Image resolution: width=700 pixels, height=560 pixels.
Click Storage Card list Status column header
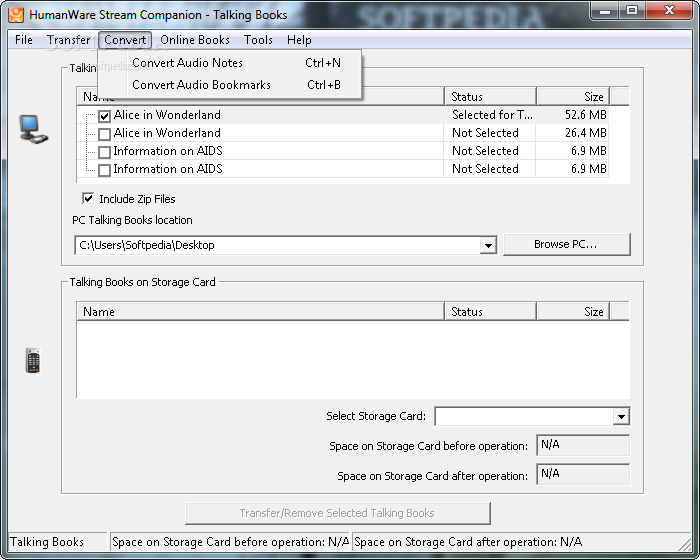click(x=490, y=311)
